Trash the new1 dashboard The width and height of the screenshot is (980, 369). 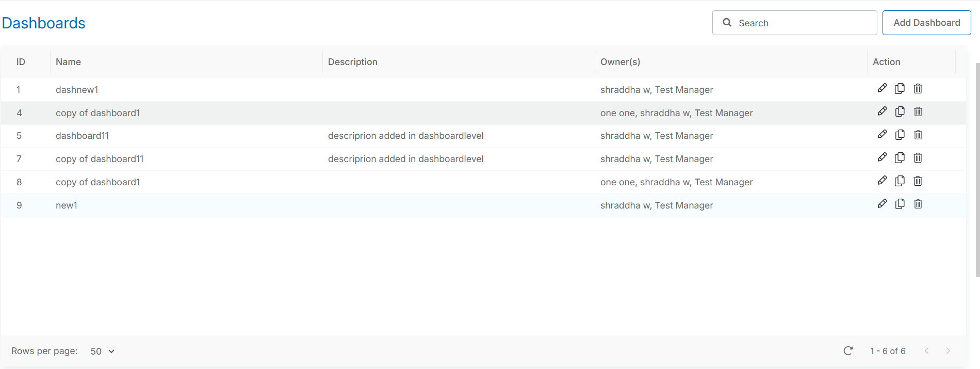(x=918, y=204)
